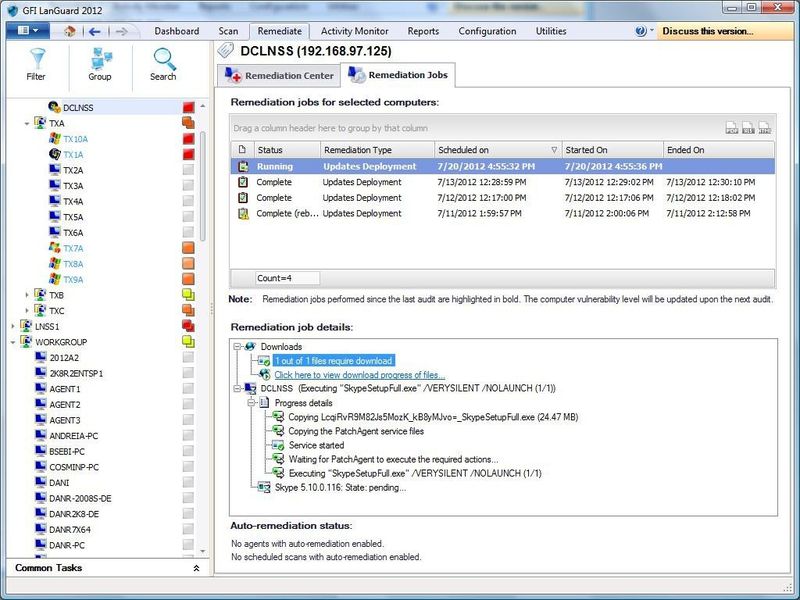Click link to view download progress of files
800x600 pixels.
coord(360,375)
